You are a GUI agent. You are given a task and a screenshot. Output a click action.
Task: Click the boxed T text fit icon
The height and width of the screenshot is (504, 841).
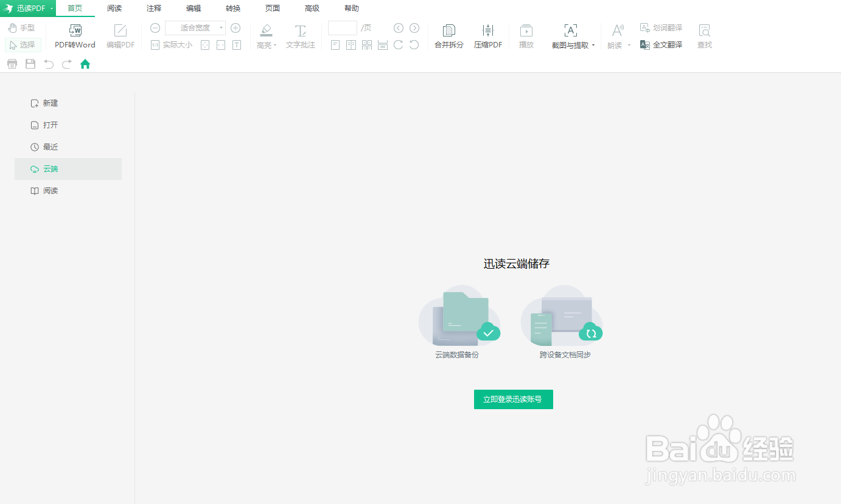[237, 45]
